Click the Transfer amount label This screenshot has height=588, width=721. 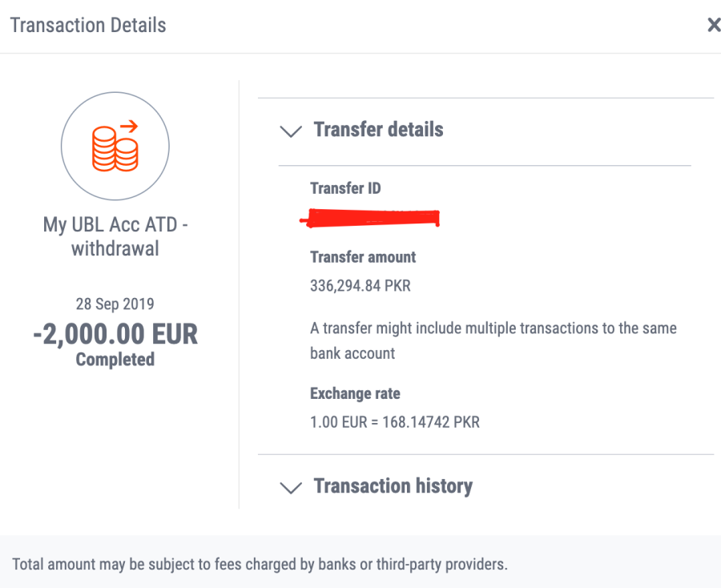click(x=363, y=257)
